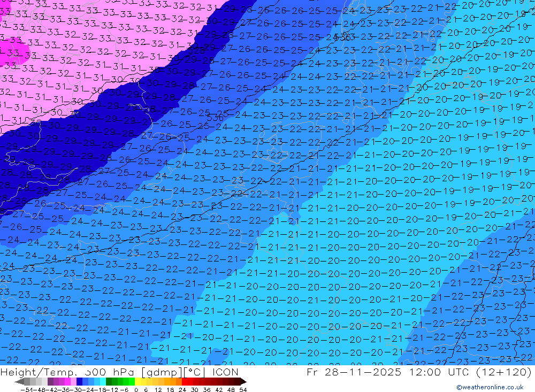The image size is (535, 392).
Task: Click the 'Height/Temp. 500 hPa' map title
Action: [x=68, y=372]
